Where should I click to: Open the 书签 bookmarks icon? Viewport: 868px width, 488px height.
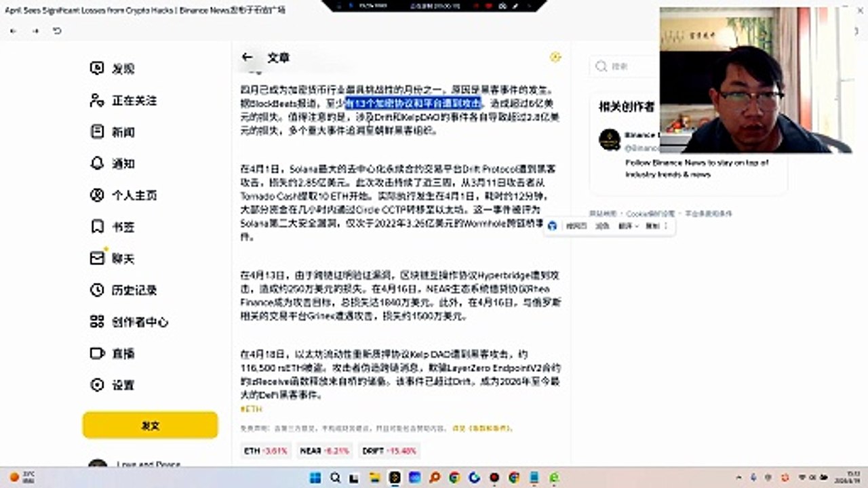[x=97, y=226]
